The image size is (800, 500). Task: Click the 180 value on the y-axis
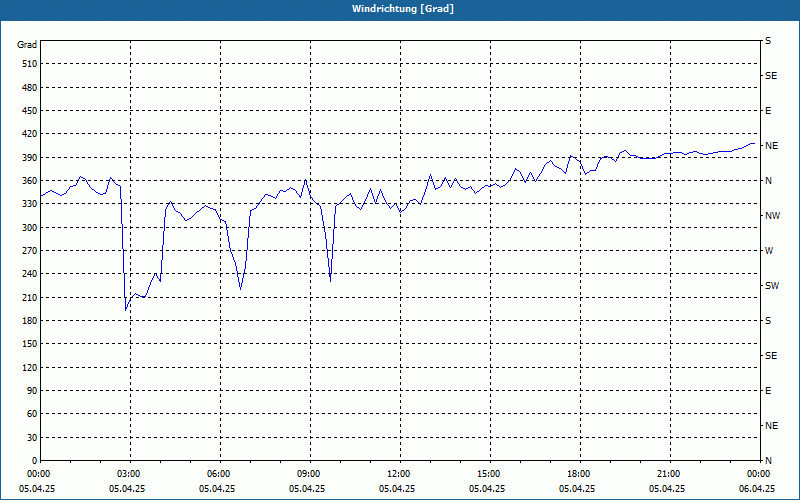(30, 320)
